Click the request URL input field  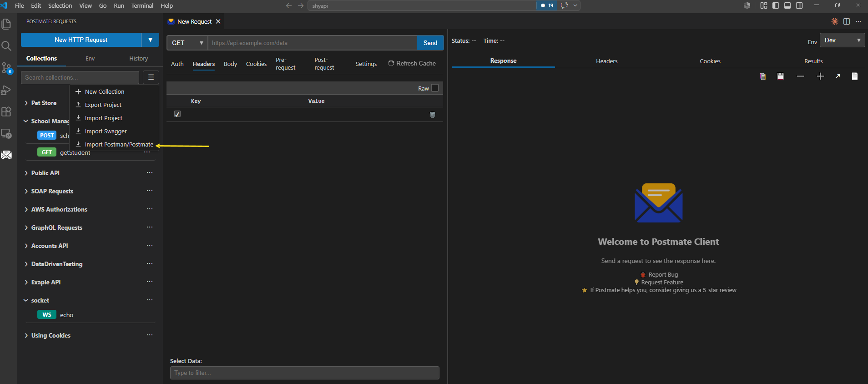point(312,43)
